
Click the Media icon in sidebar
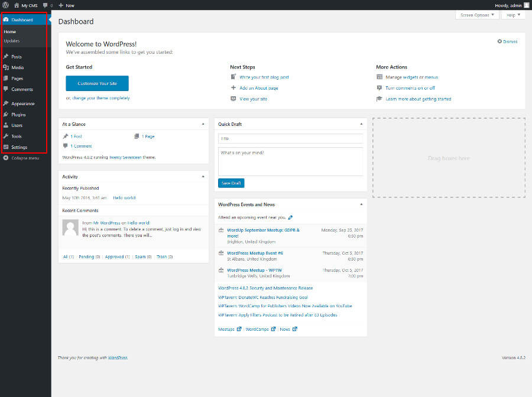6,67
